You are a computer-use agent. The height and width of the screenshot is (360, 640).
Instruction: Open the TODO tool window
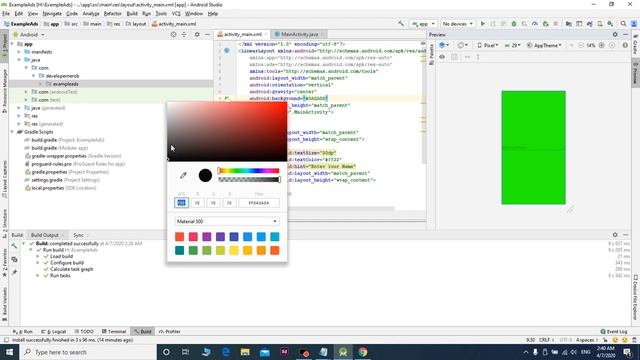84,331
